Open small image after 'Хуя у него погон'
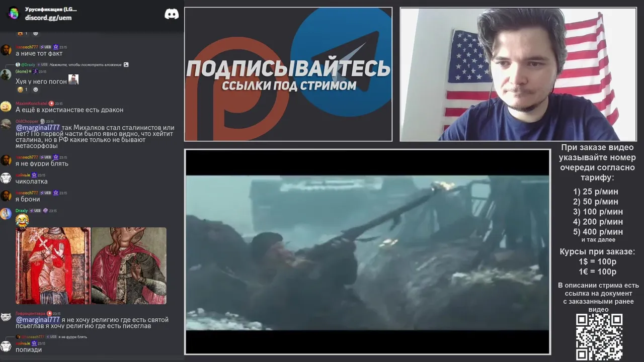Viewport: 644px width, 362px height. pos(73,79)
